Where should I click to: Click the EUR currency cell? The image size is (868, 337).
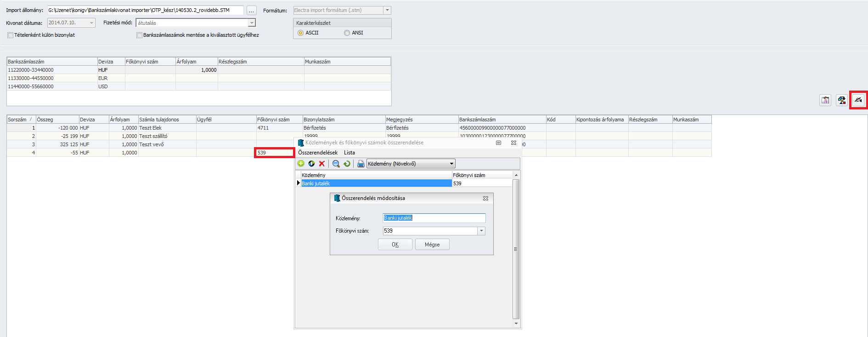tap(111, 78)
